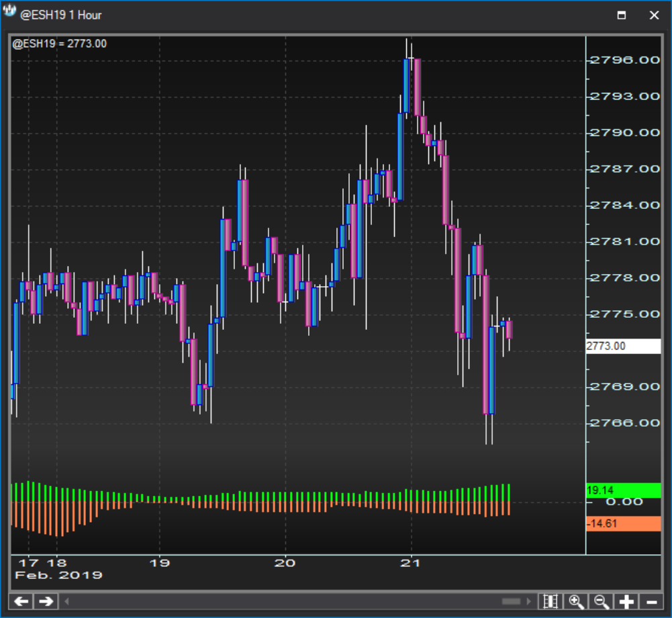
Task: Click the orange -14.61 indicator value
Action: click(x=623, y=524)
